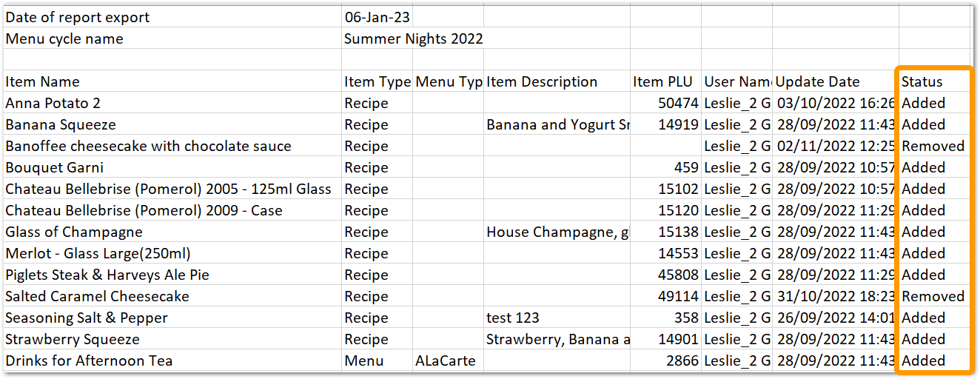Viewport: 980px width, 379px height.
Task: Click 'Removed' status for Salted Caramel Cheesecake
Action: tap(934, 296)
